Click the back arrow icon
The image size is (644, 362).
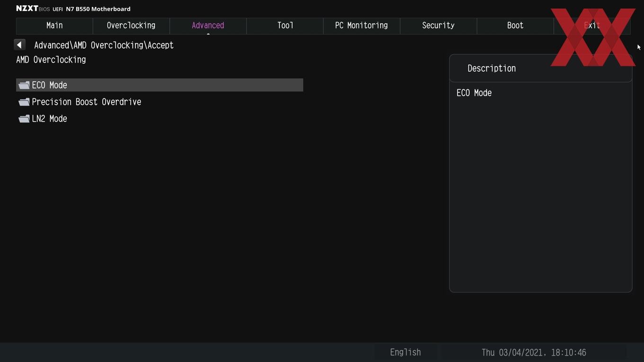click(x=19, y=45)
